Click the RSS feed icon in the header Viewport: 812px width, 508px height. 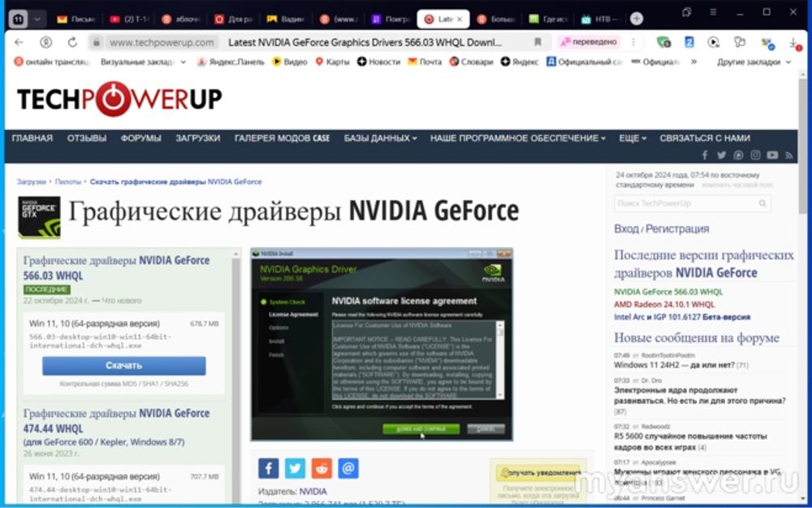coord(789,155)
